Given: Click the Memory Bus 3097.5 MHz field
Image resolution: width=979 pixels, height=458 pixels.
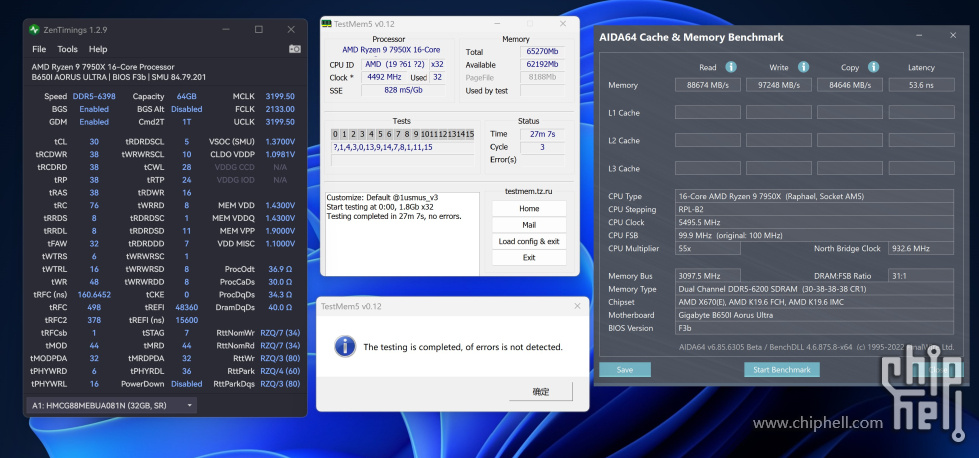Looking at the screenshot, I should (x=707, y=276).
